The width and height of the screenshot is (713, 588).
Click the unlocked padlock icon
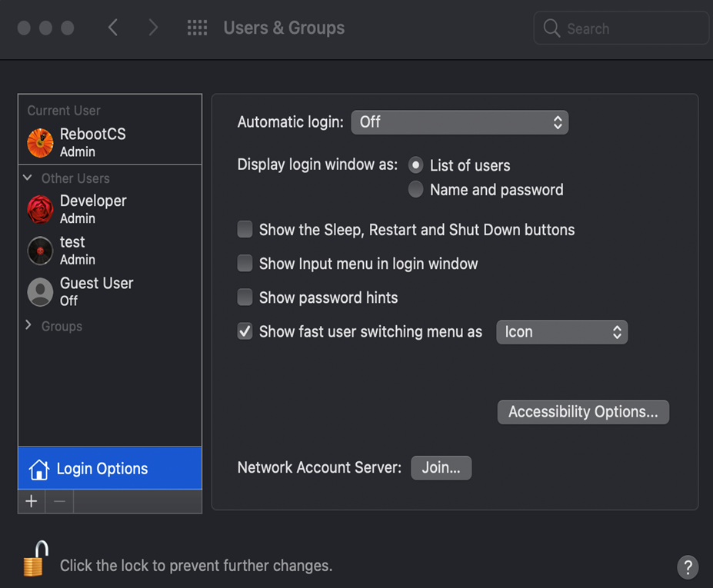point(35,560)
